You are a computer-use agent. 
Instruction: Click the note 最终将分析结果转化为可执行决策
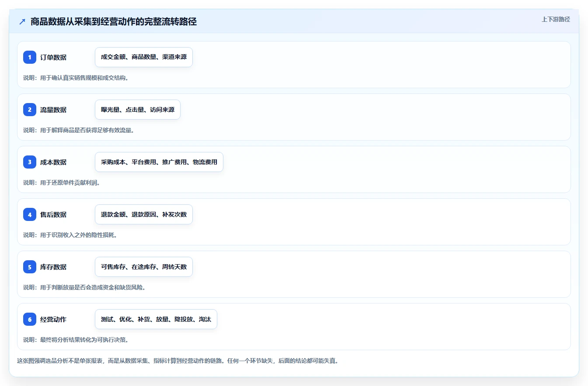84,340
